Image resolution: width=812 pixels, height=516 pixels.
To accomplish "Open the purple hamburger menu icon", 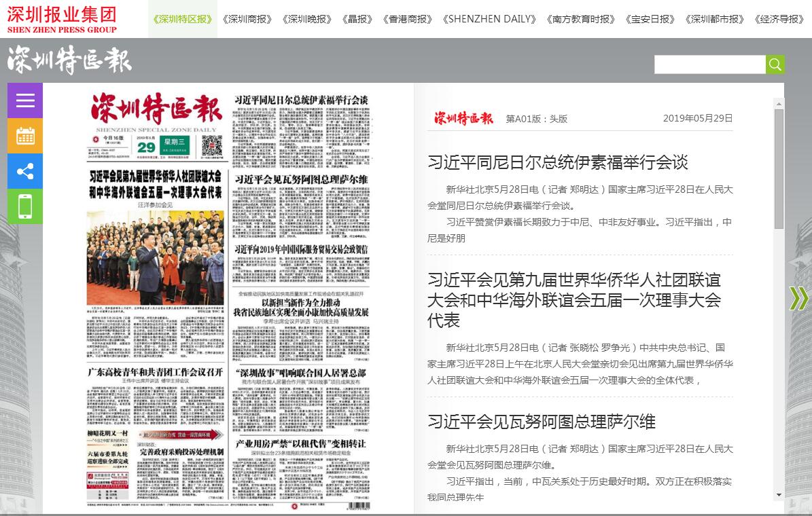I will coord(25,100).
